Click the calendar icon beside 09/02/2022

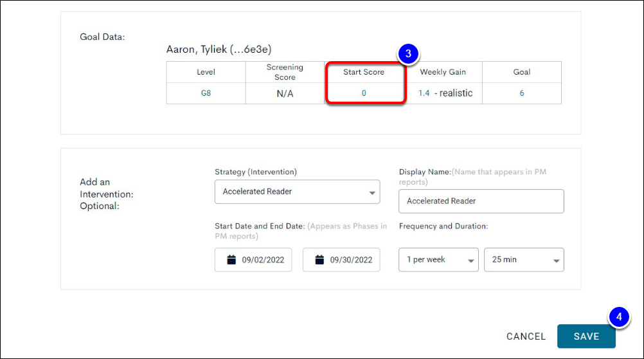[x=231, y=259]
